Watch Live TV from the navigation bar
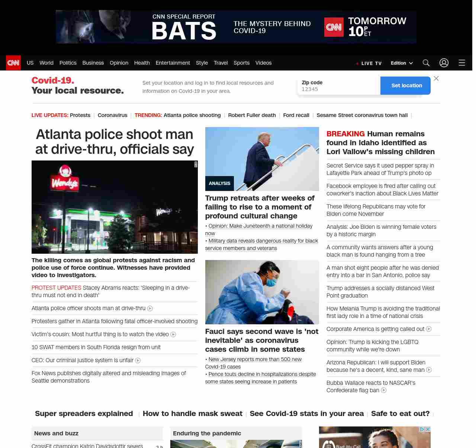476x448 pixels. click(369, 63)
